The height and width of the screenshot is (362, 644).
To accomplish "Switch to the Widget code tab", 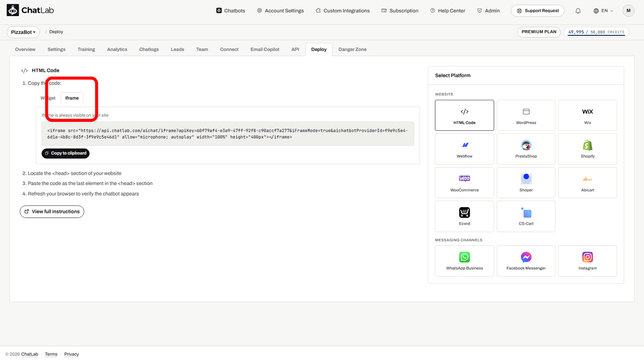I will pos(48,98).
